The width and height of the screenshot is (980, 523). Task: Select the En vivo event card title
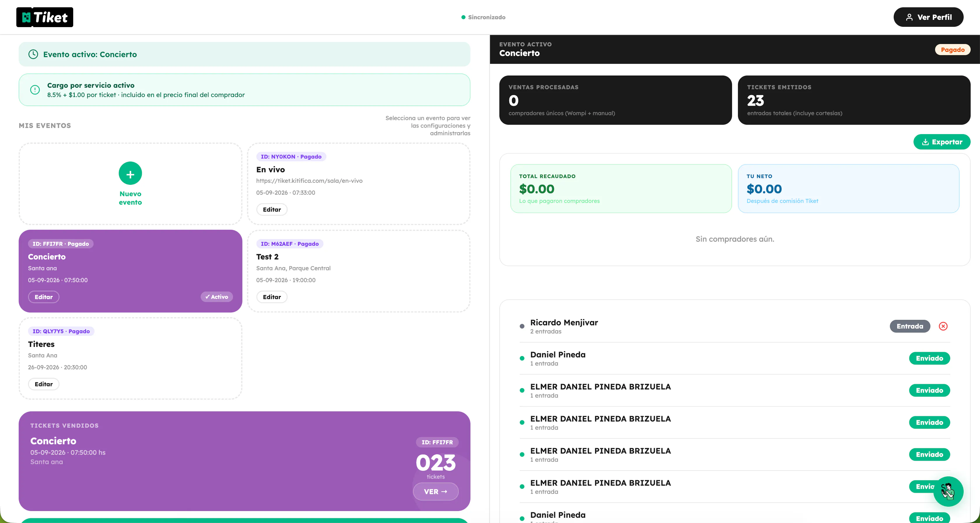[270, 170]
